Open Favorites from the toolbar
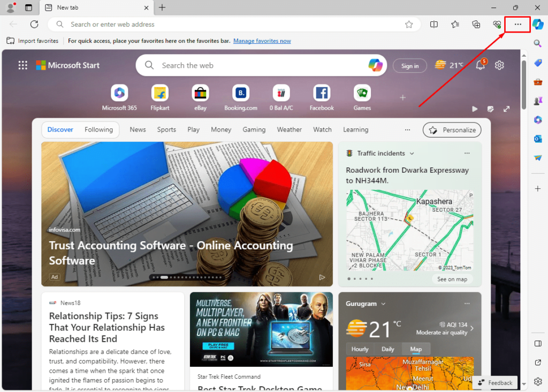548x392 pixels. tap(454, 24)
